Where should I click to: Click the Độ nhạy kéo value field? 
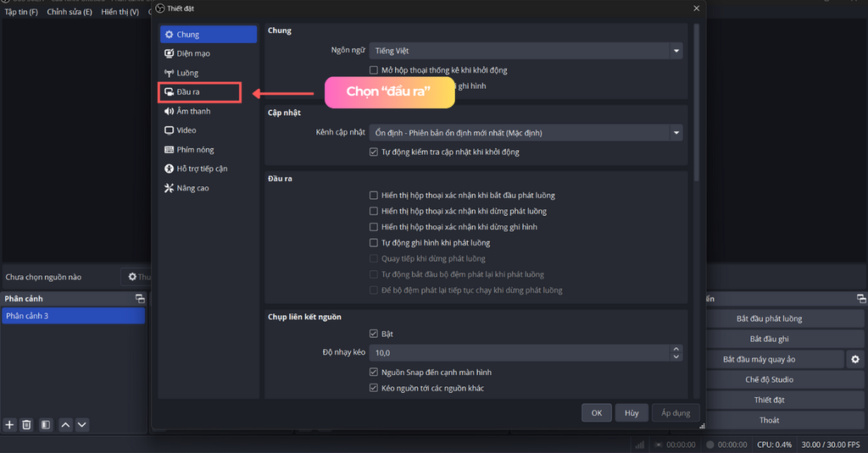pos(520,353)
